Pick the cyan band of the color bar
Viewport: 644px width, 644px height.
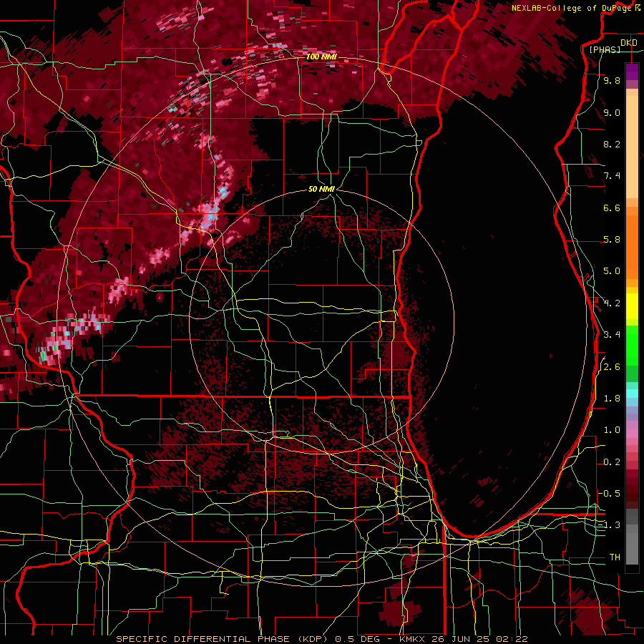tap(632, 394)
